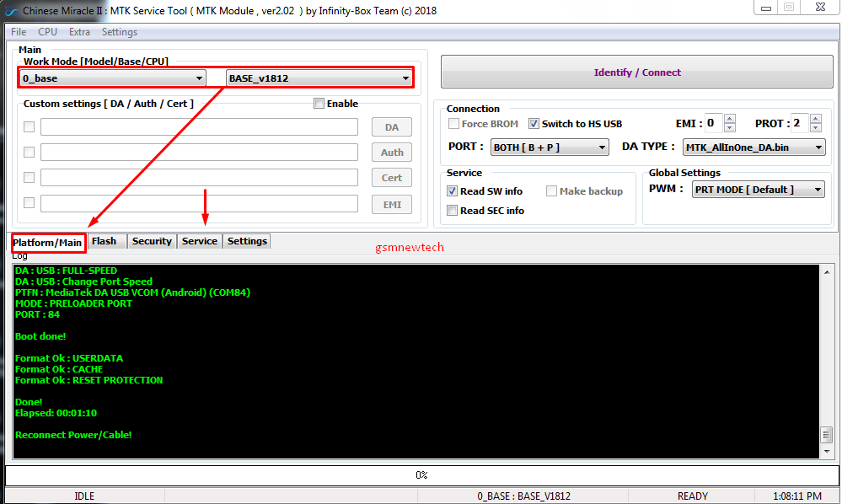Image resolution: width=842 pixels, height=504 pixels.
Task: Click the DA browse button
Action: (x=392, y=127)
